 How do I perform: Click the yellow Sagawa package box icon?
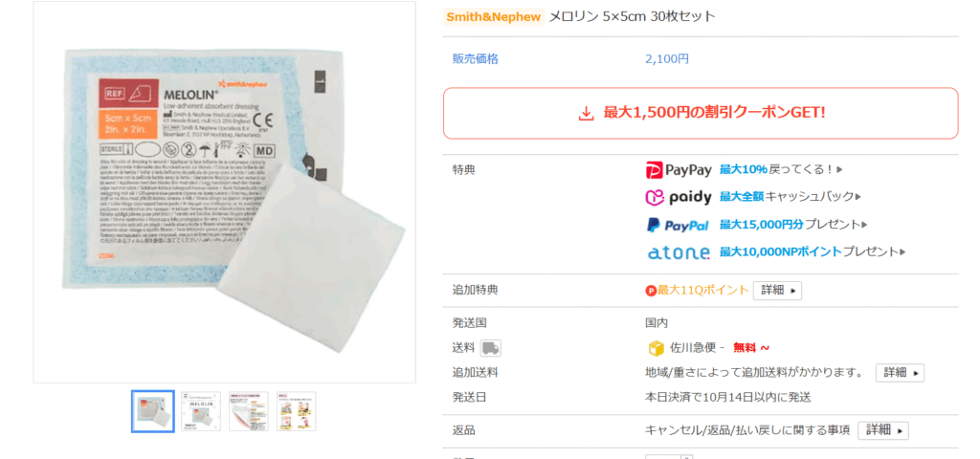(x=657, y=348)
